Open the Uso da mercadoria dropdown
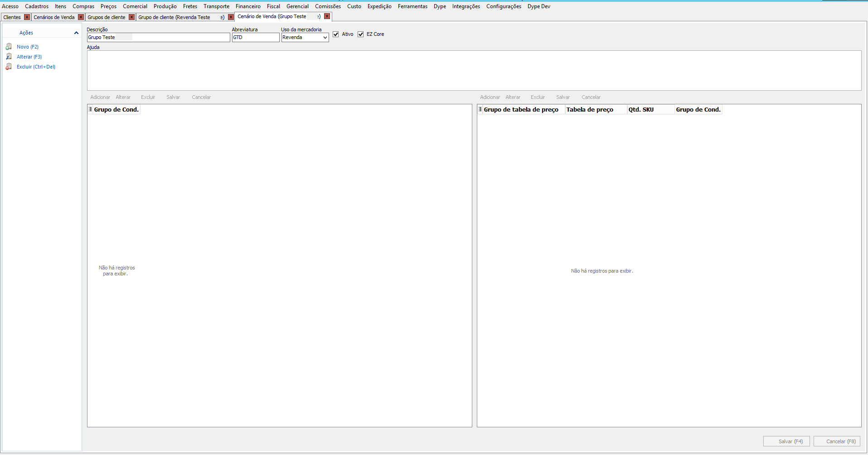Screen dimensions: 868x455 pyautogui.click(x=325, y=38)
